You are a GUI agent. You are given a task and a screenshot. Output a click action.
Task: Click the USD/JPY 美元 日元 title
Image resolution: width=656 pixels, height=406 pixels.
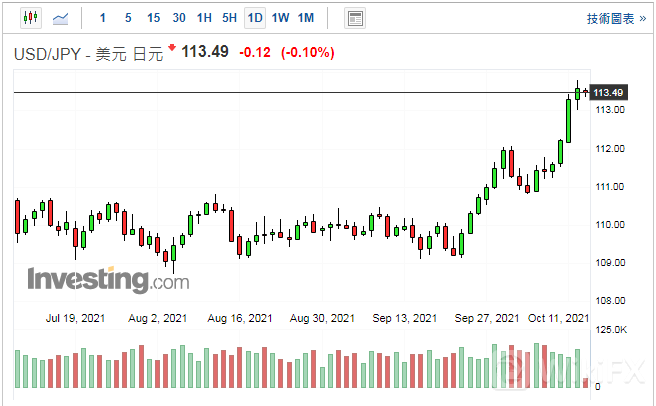pos(87,53)
